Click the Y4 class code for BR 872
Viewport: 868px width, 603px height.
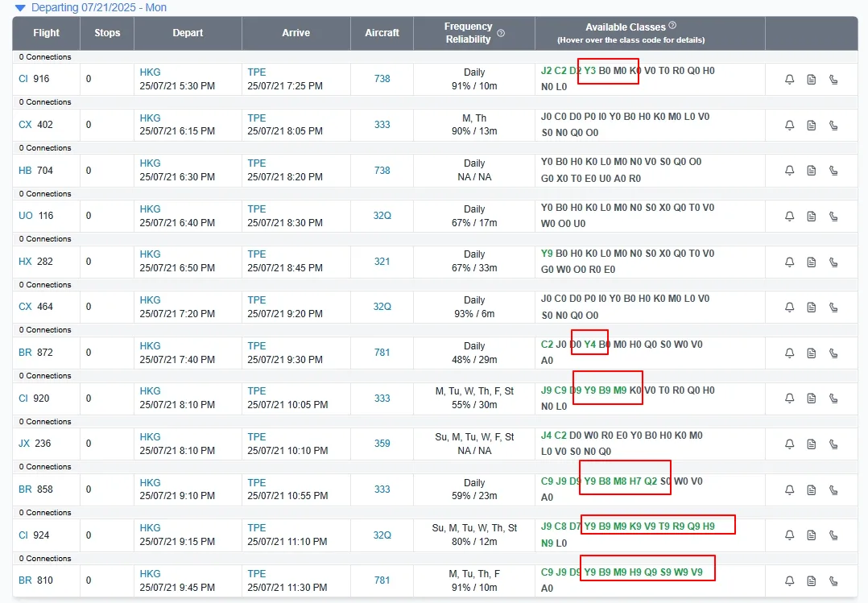589,345
